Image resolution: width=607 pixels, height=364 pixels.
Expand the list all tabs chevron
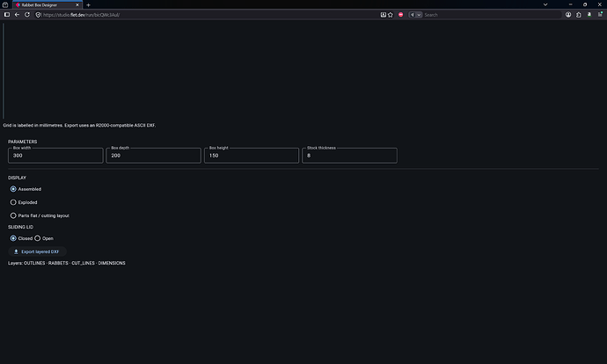545,4
